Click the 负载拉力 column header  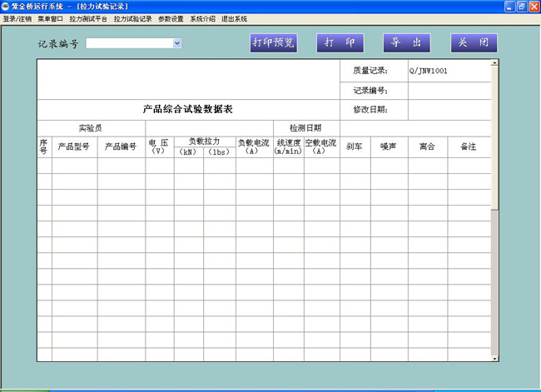205,141
